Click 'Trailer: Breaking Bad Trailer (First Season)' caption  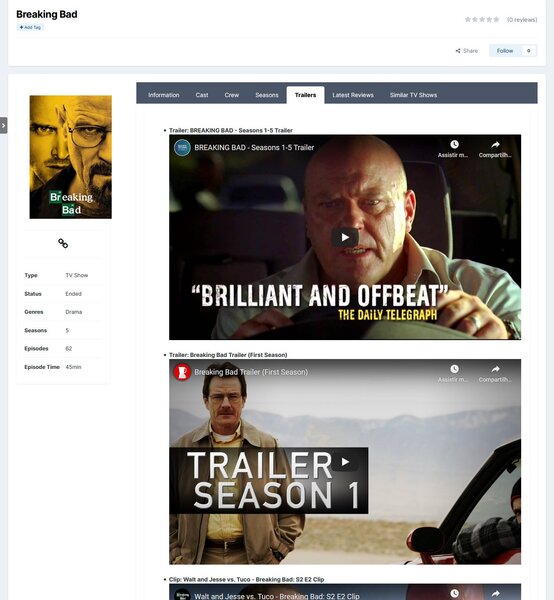228,355
